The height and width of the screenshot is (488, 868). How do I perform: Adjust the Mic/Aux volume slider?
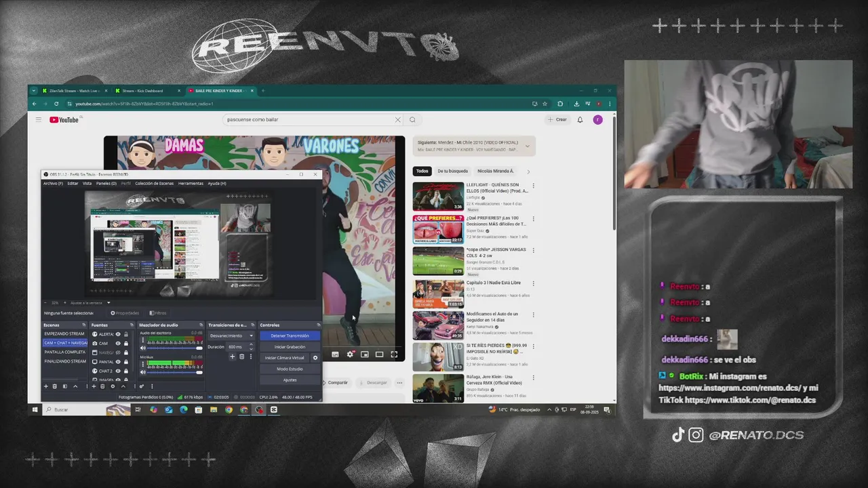pos(175,372)
